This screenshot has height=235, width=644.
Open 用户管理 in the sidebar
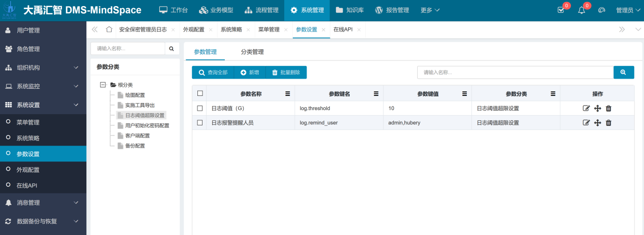(43, 30)
